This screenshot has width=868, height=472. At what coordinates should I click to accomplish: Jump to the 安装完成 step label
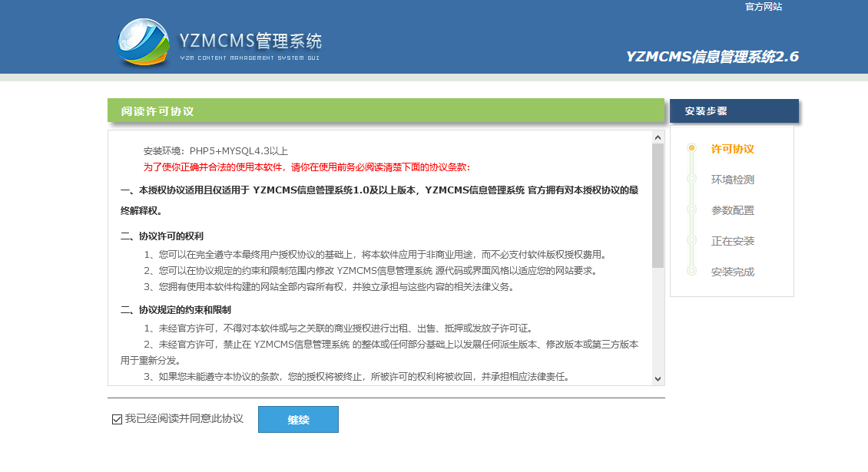click(732, 272)
